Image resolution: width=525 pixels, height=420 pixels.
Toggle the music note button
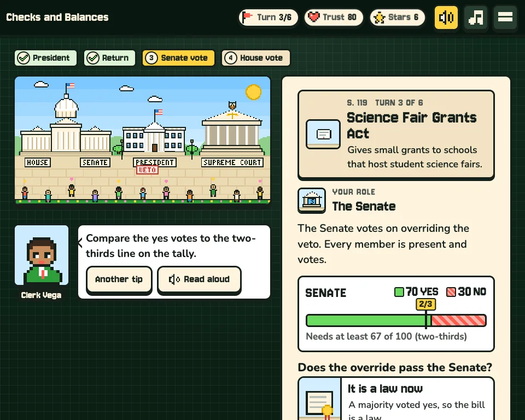(476, 17)
